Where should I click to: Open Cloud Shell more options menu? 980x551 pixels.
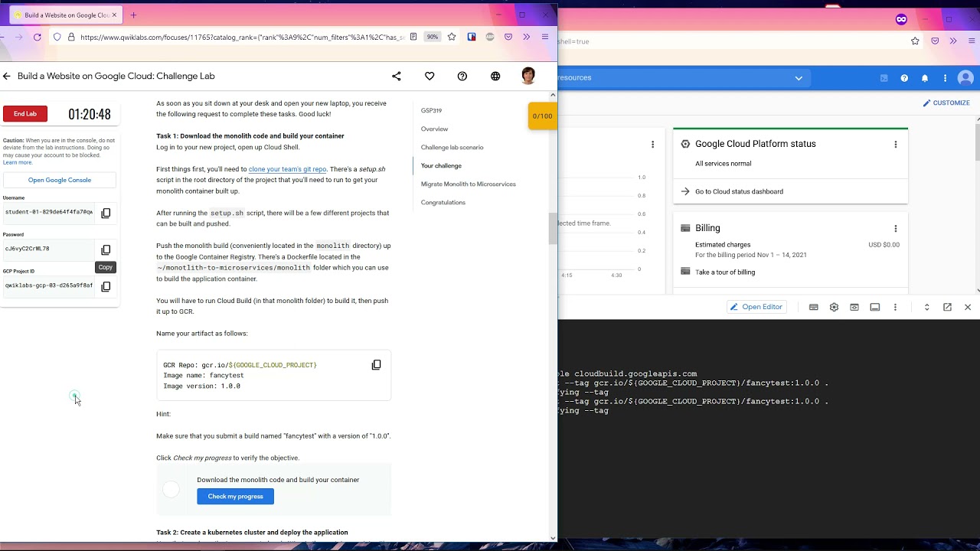pos(895,307)
